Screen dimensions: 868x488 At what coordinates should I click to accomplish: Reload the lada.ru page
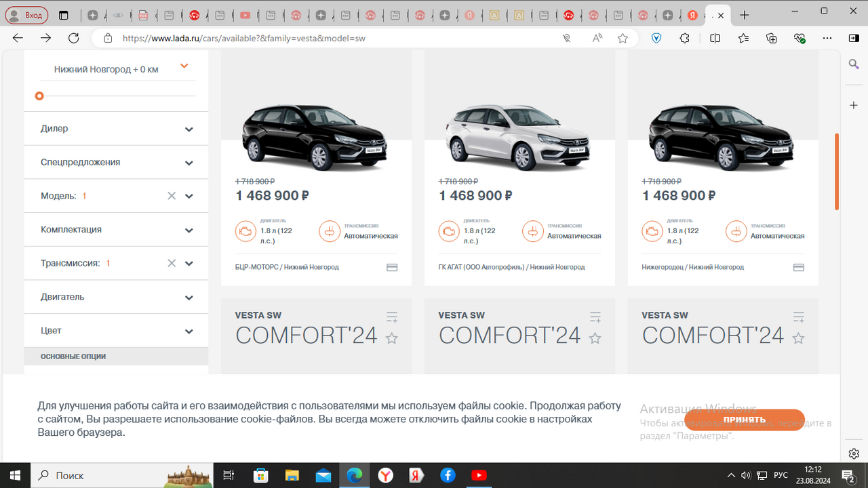(x=74, y=39)
